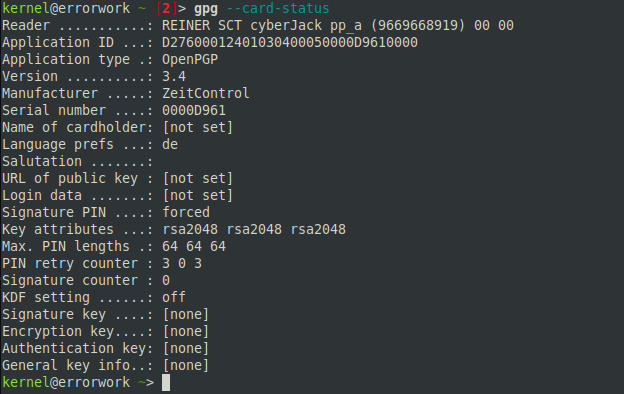Viewport: 624px width, 394px height.
Task: Click the --card-status argument
Action: click(x=278, y=8)
